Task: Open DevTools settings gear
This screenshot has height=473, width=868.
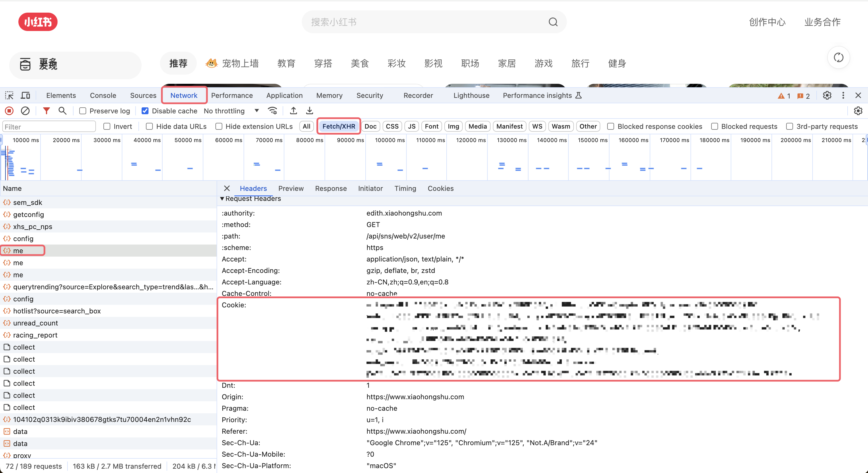Action: click(x=827, y=96)
